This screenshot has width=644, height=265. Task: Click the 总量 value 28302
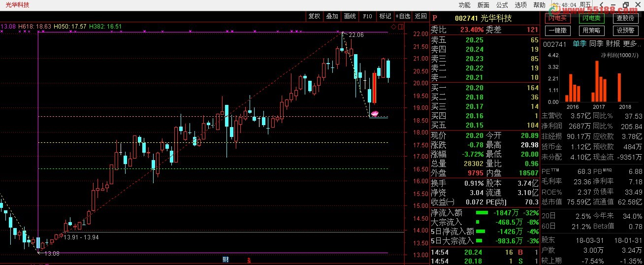(x=473, y=164)
